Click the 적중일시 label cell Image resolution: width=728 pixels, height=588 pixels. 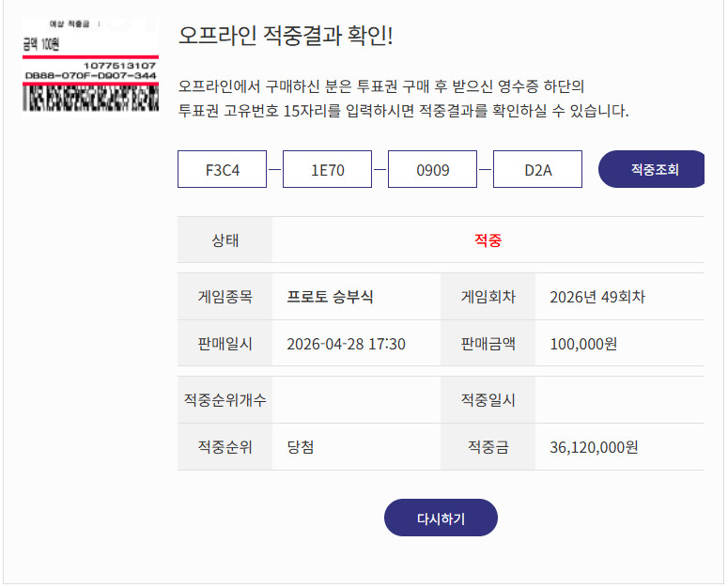488,400
